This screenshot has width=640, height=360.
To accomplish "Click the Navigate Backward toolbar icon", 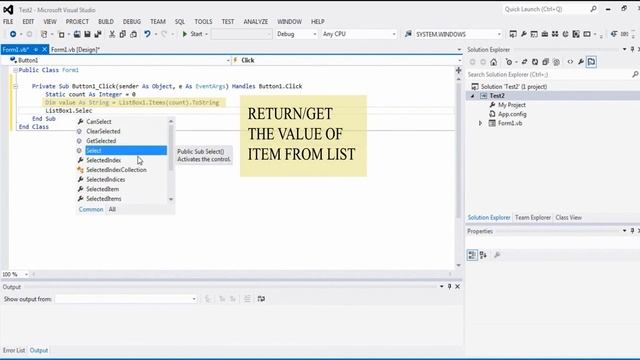I will point(13,34).
